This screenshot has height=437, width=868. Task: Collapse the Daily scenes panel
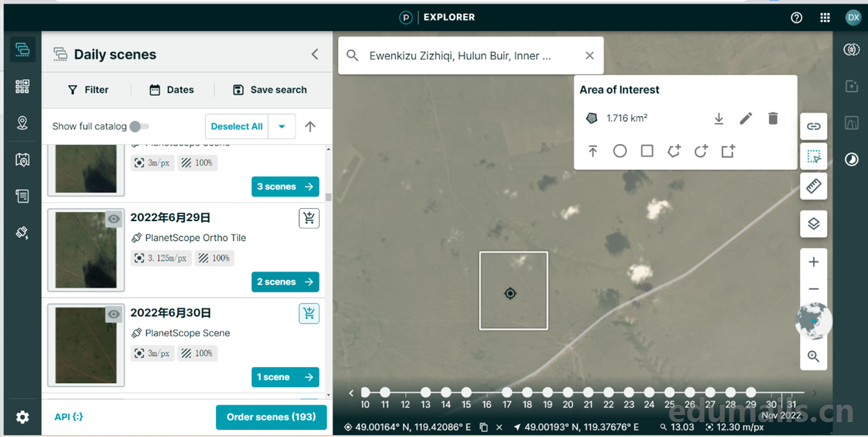click(315, 54)
